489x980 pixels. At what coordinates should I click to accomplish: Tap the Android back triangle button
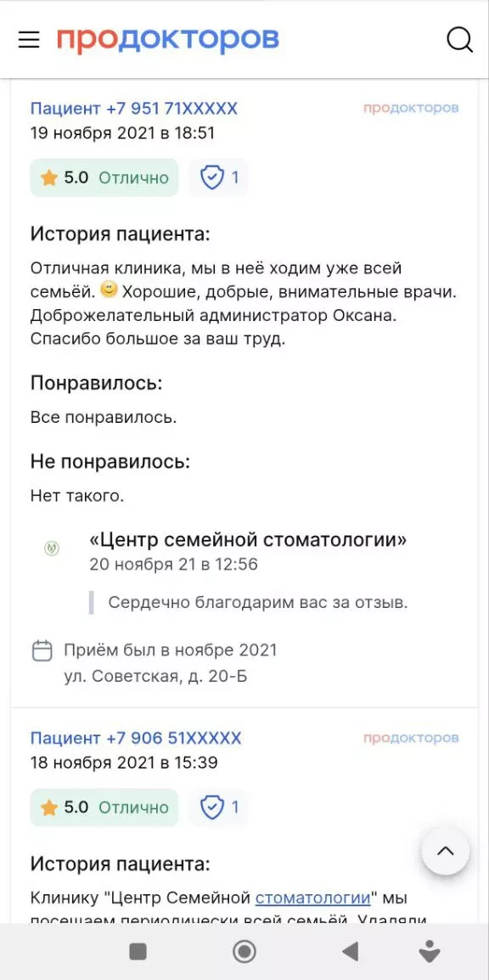[x=350, y=952]
